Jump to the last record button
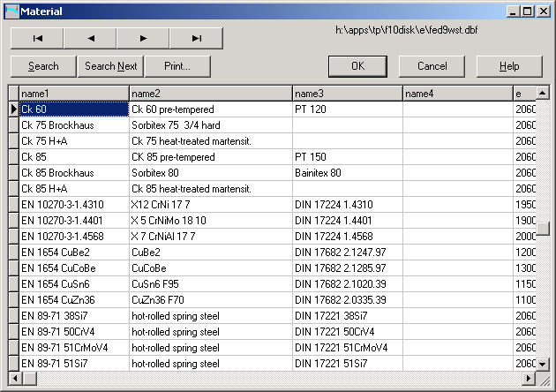 coord(196,38)
